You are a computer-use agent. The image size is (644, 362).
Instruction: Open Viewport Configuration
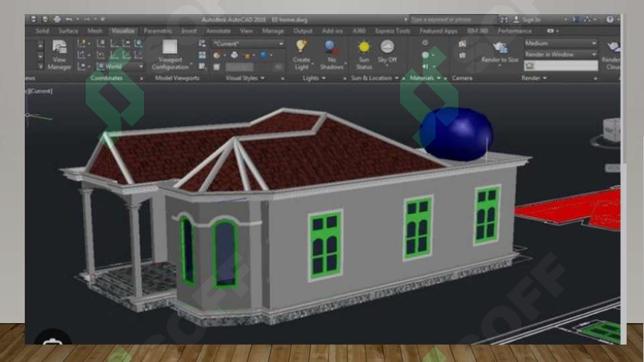tap(170, 54)
